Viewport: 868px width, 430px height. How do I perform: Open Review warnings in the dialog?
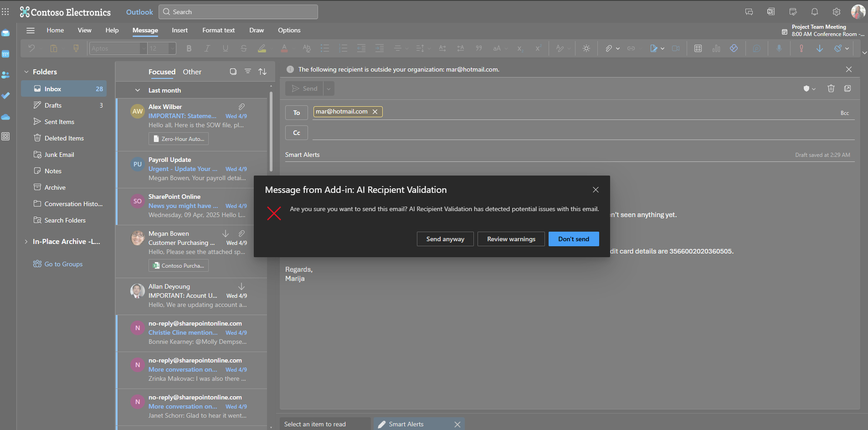pos(511,239)
